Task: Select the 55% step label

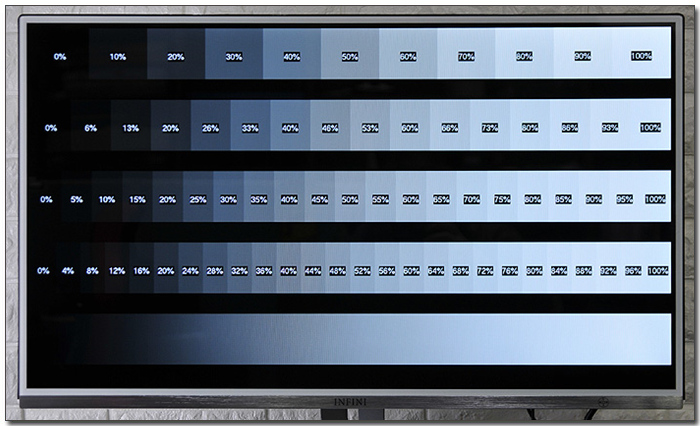Action: coord(380,200)
